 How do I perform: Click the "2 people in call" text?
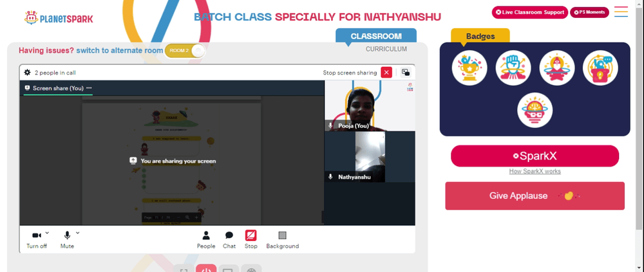pos(55,73)
